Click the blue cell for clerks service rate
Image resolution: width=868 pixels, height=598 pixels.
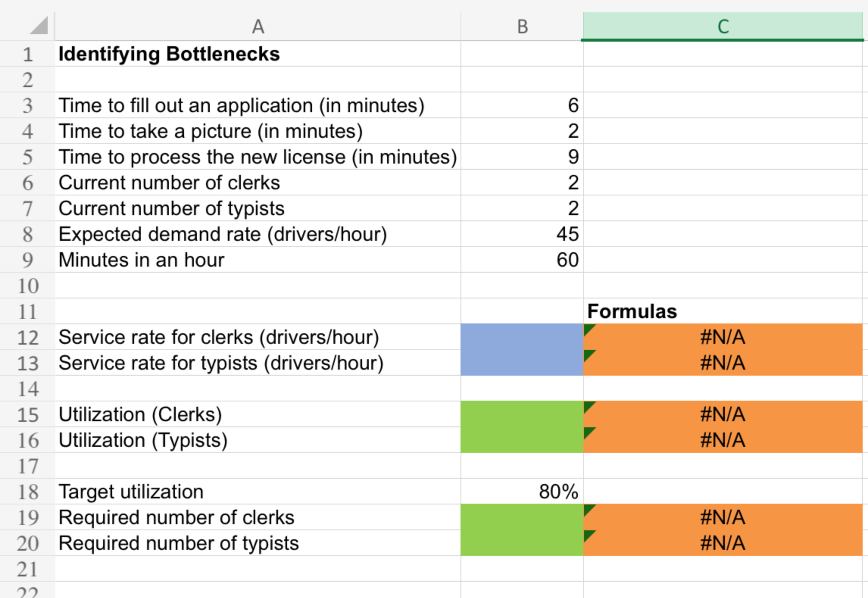coord(522,337)
